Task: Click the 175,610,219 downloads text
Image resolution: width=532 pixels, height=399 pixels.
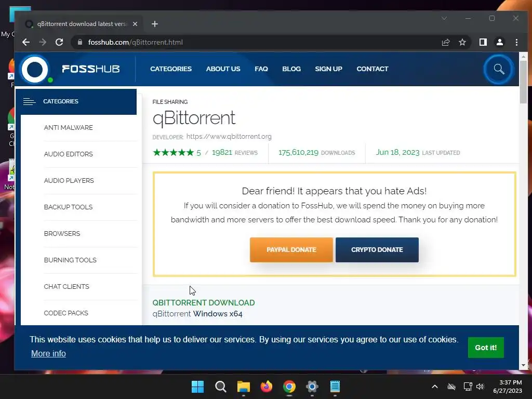Action: point(316,153)
